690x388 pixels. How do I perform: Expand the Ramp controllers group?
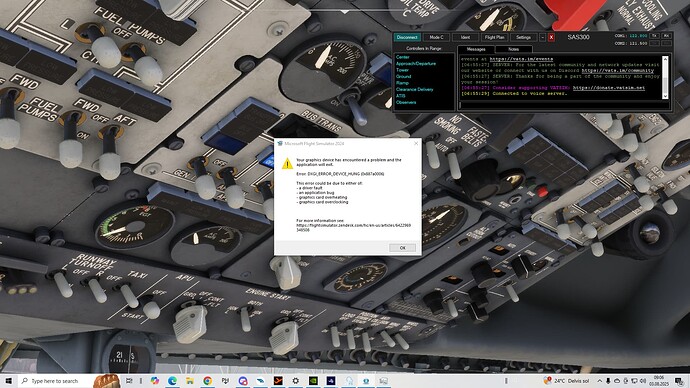[402, 83]
